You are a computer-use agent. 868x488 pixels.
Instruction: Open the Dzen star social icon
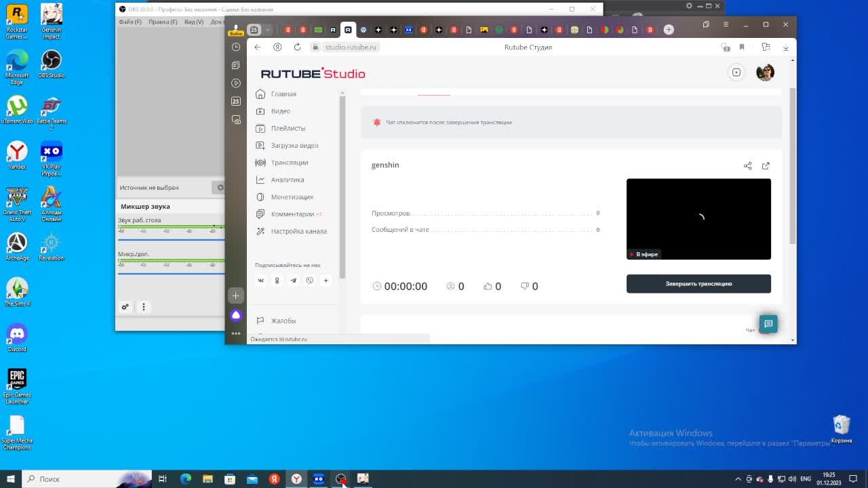[x=325, y=281]
